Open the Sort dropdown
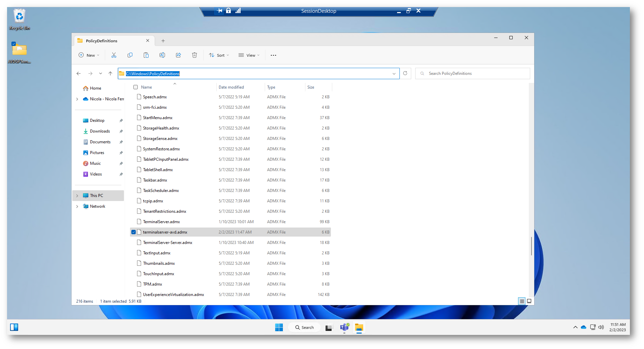 [219, 55]
